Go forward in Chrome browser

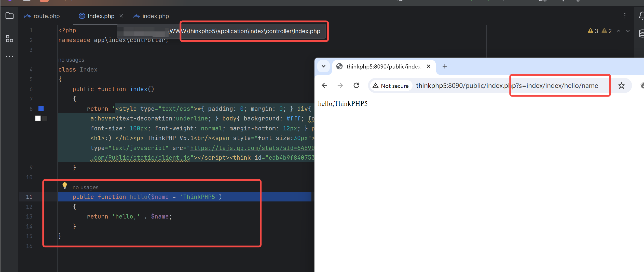340,85
